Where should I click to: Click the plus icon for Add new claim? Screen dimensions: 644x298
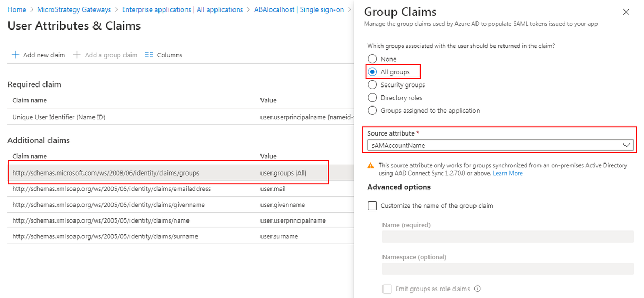tap(15, 55)
